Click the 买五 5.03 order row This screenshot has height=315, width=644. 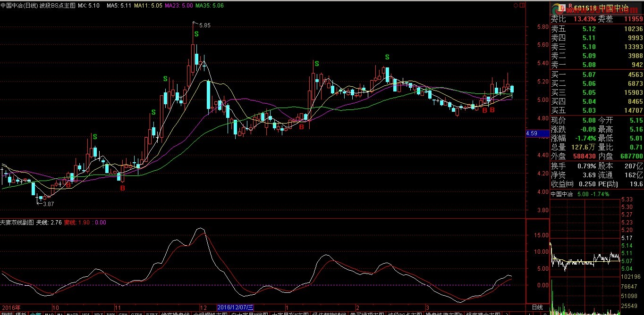[597, 110]
